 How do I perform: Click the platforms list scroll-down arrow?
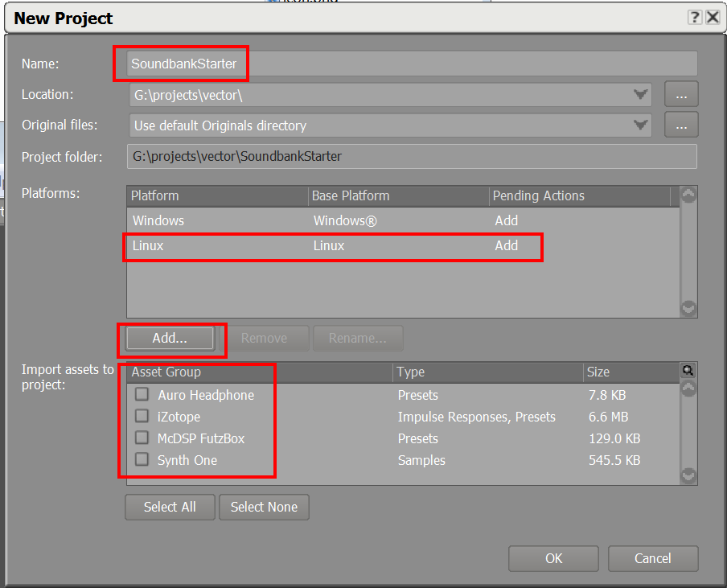pos(688,308)
